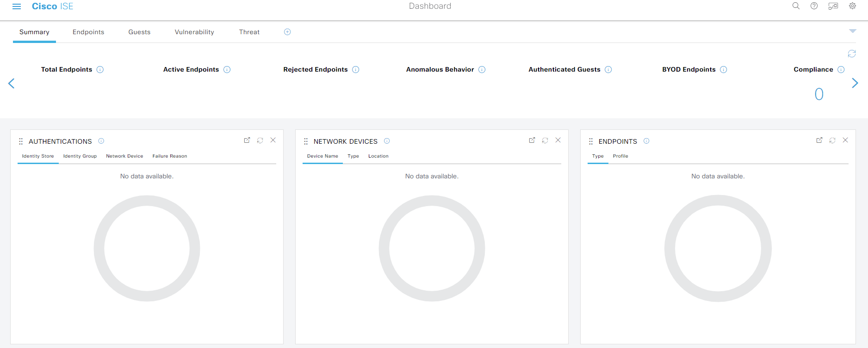Refresh the Endpoints dashlet
The width and height of the screenshot is (868, 348).
tap(832, 140)
